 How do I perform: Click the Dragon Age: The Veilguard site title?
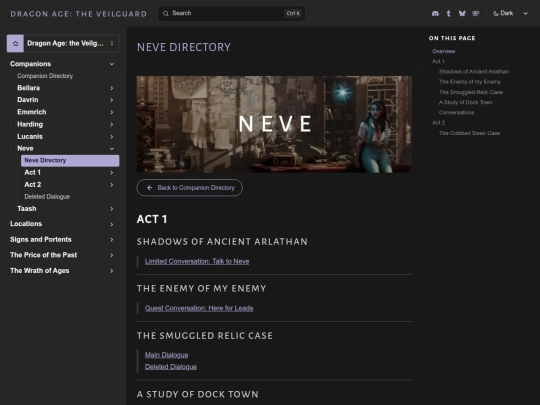tap(79, 14)
